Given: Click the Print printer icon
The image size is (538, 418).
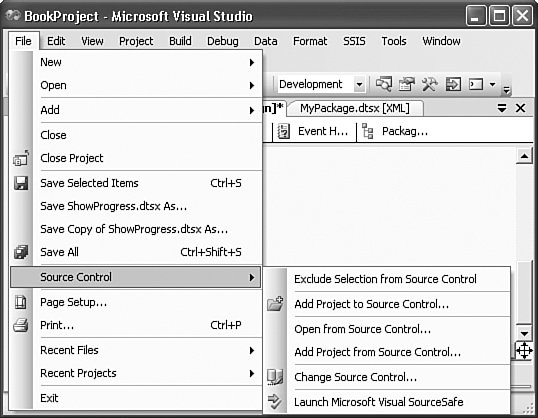Looking at the screenshot, I should (x=21, y=325).
